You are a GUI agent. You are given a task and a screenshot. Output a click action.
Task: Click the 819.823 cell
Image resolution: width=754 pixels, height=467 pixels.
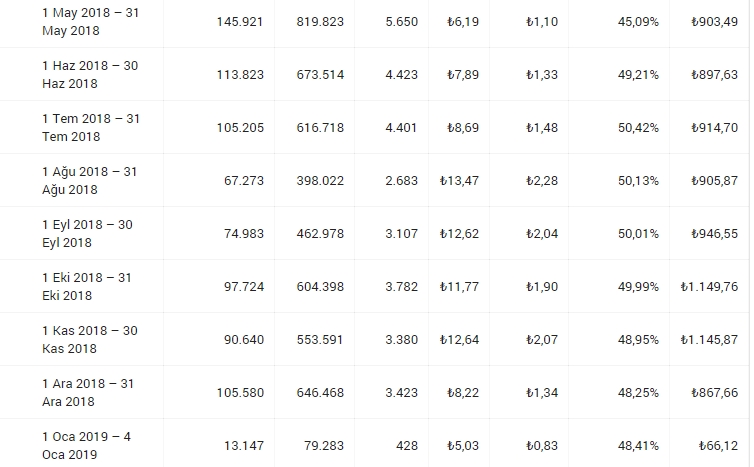[x=320, y=22]
